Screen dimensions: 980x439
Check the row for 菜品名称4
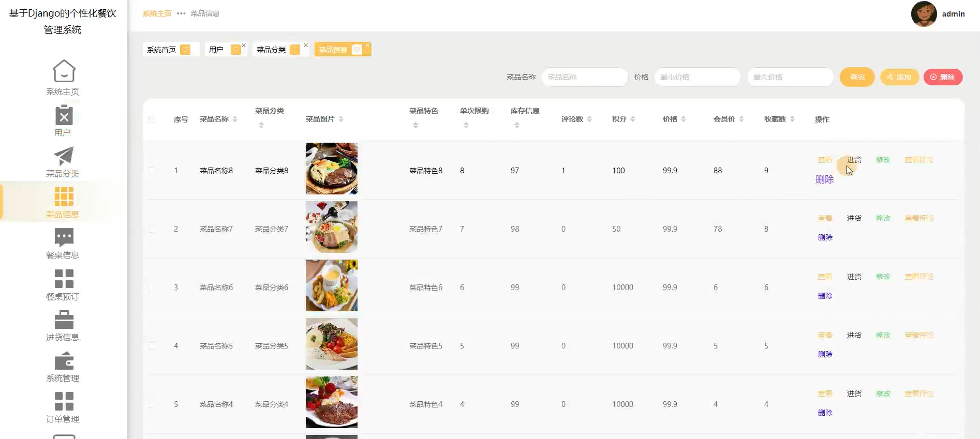click(152, 404)
